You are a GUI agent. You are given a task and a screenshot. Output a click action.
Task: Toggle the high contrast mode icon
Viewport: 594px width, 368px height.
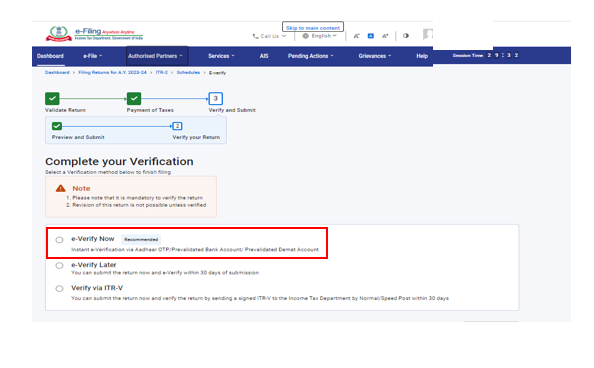[x=406, y=36]
